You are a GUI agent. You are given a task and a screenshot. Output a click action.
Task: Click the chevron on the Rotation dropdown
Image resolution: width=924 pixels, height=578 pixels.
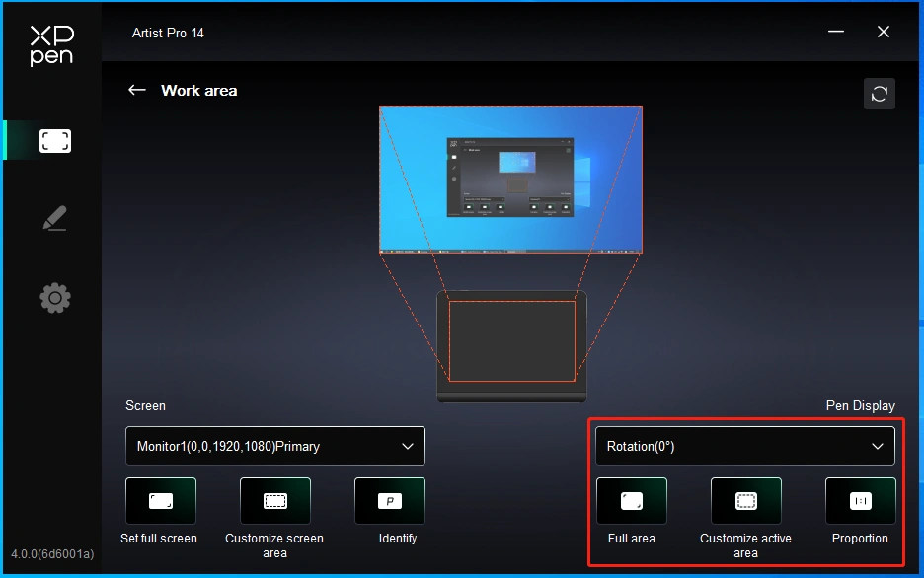pos(878,446)
